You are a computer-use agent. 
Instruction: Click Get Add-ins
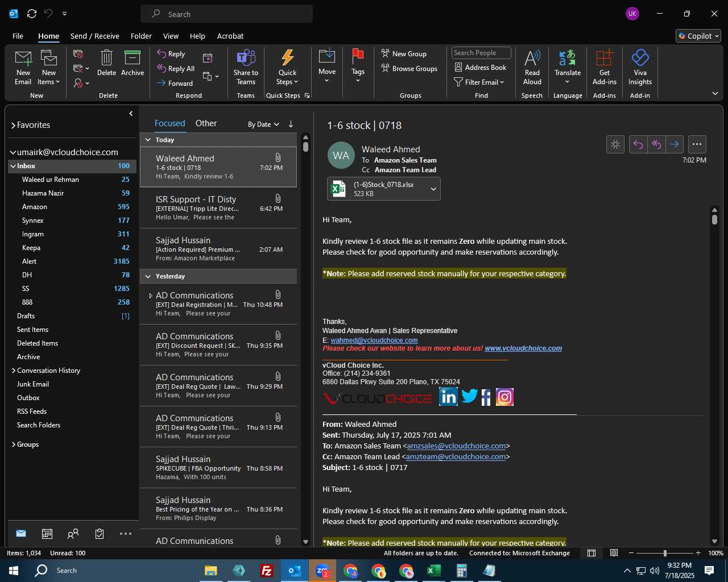coord(605,68)
